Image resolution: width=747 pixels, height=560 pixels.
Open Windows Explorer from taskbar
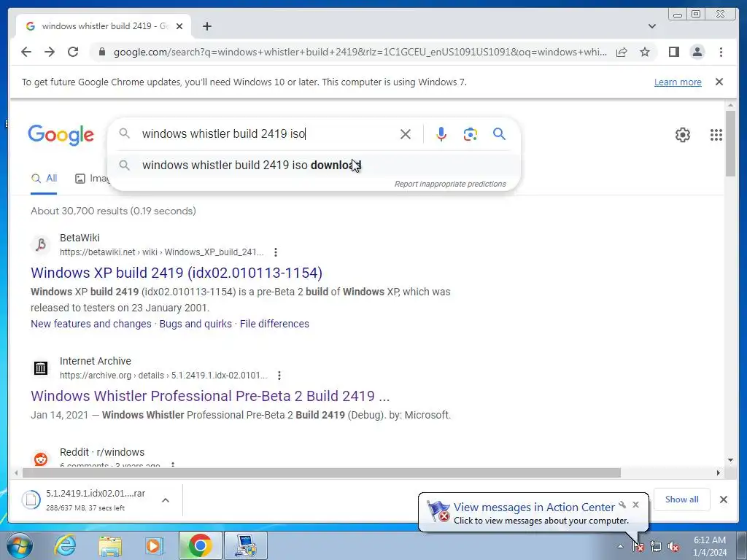coord(110,545)
